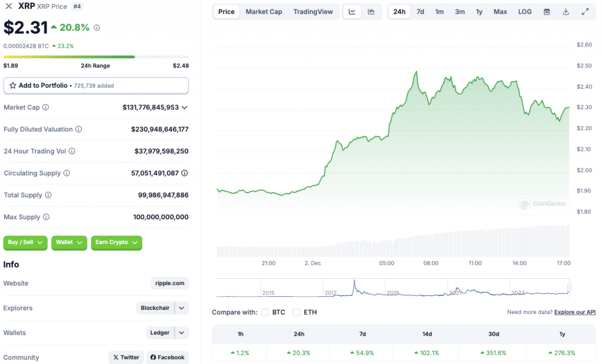This screenshot has width=602, height=364.
Task: Click Explore our API link
Action: 575,312
